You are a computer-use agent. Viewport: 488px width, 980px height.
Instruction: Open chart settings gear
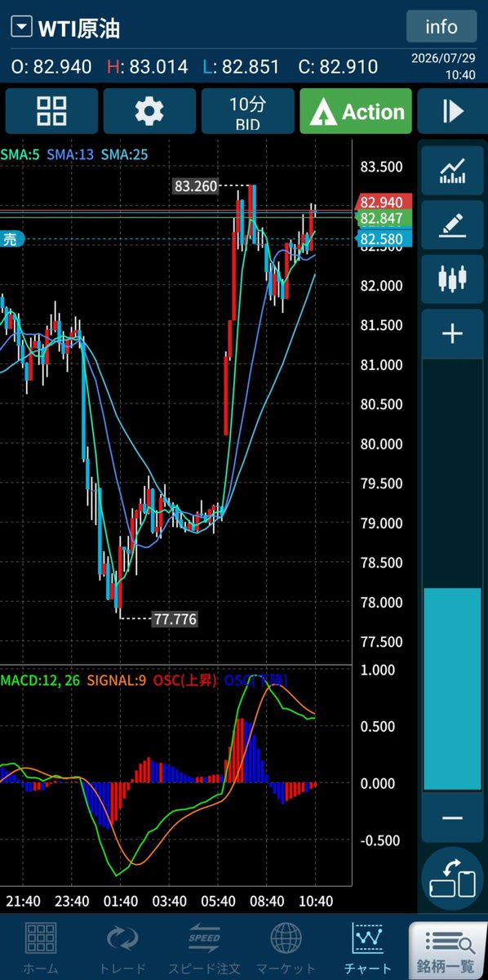(x=149, y=111)
